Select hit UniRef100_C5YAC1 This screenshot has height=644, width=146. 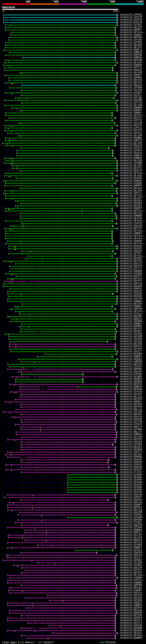(131, 522)
